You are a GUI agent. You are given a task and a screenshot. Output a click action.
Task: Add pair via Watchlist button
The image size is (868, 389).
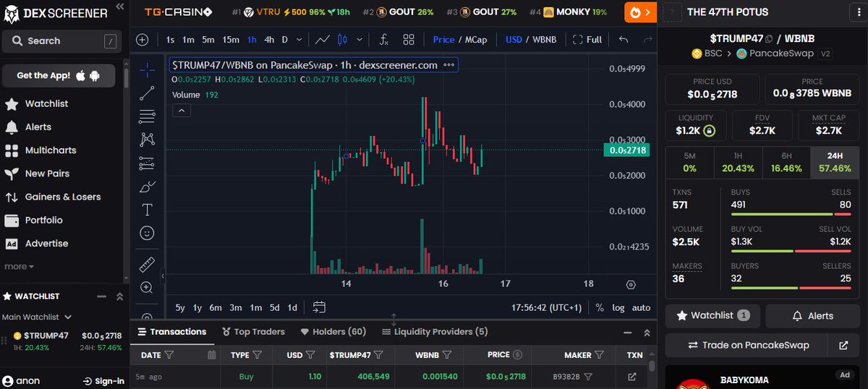pyautogui.click(x=712, y=315)
